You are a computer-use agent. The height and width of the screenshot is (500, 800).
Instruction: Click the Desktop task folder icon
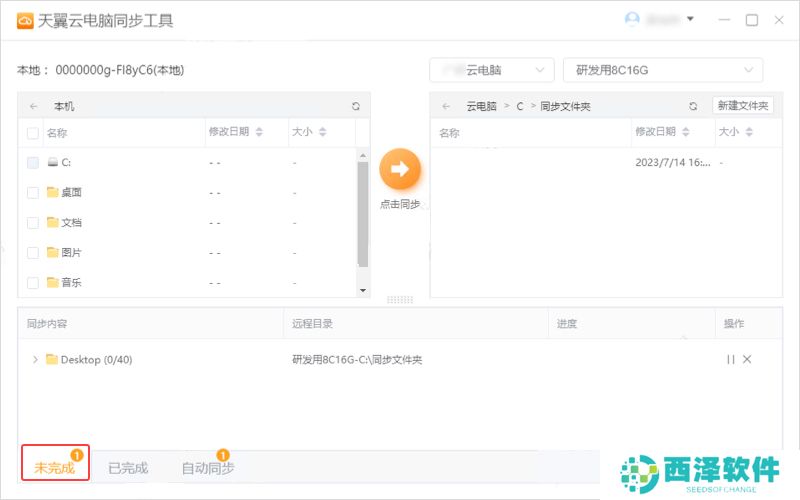52,360
